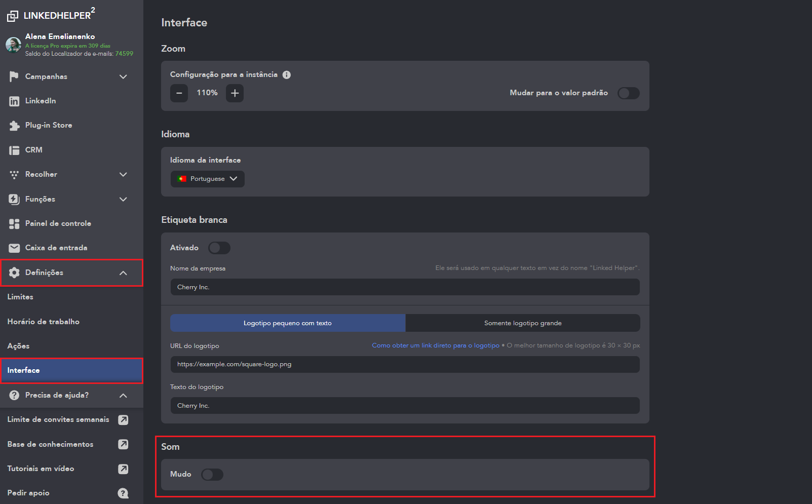The image size is (812, 504).
Task: Open the Portuguese language dropdown
Action: click(208, 179)
